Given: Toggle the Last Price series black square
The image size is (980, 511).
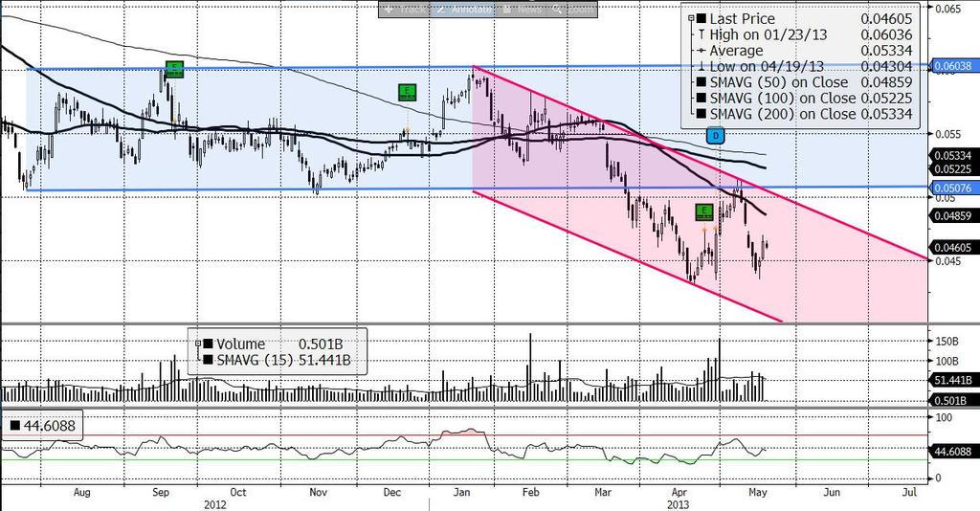Looking at the screenshot, I should point(702,19).
